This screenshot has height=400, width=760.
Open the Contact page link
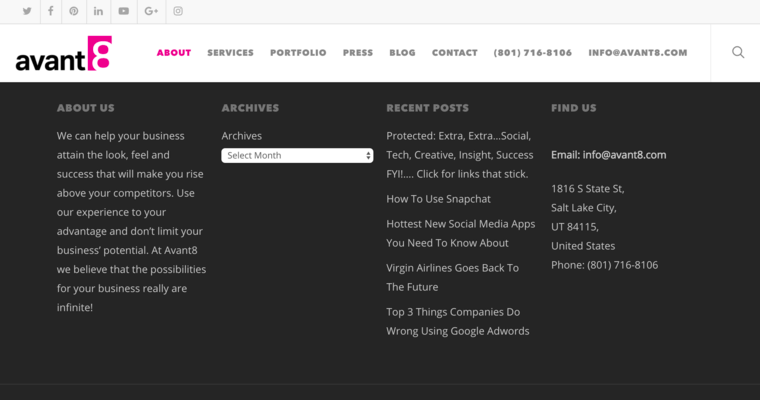tap(455, 53)
